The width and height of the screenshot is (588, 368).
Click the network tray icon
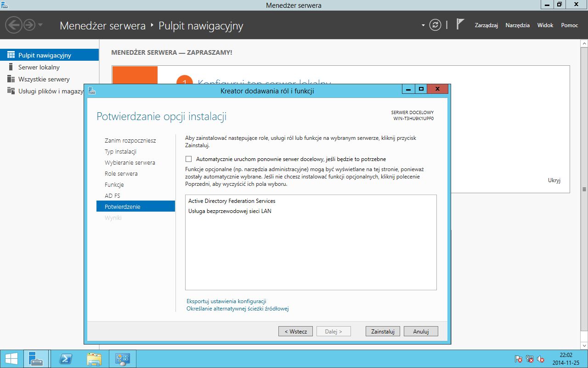(530, 359)
